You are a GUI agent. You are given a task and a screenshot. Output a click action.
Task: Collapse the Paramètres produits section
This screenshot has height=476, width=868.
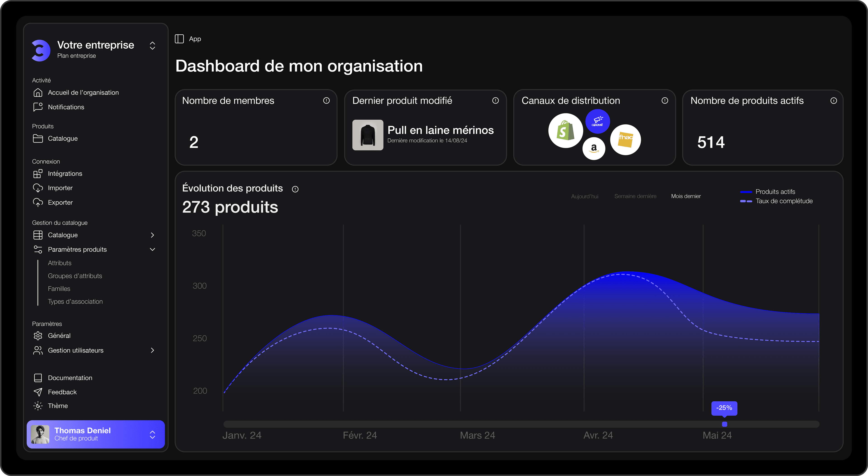point(152,249)
